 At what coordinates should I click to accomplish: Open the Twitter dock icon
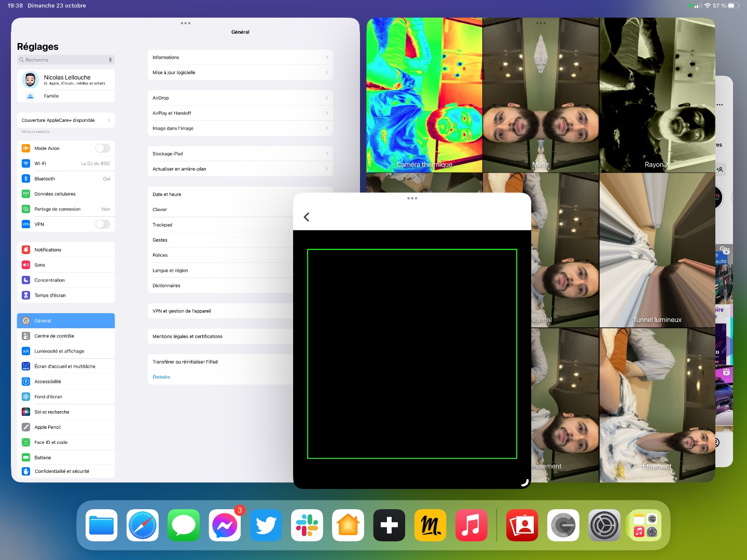click(266, 525)
